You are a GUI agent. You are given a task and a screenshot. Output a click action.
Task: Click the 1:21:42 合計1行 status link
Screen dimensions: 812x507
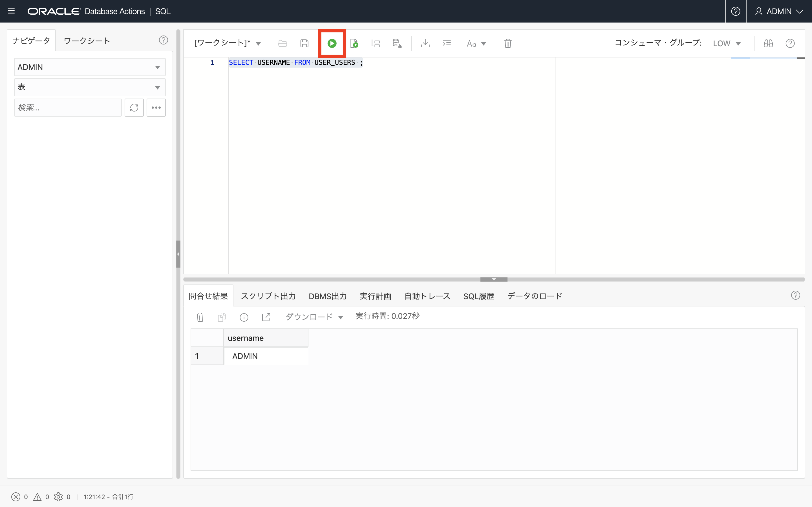click(x=108, y=497)
